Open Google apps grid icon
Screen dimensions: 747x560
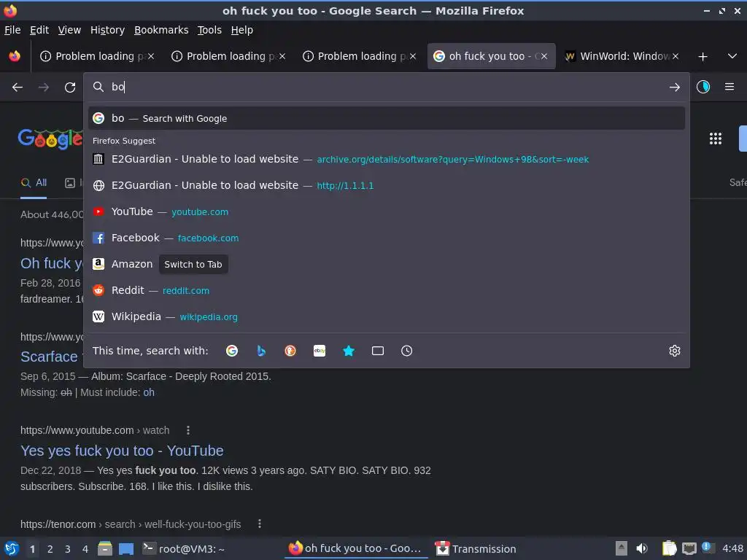point(716,139)
